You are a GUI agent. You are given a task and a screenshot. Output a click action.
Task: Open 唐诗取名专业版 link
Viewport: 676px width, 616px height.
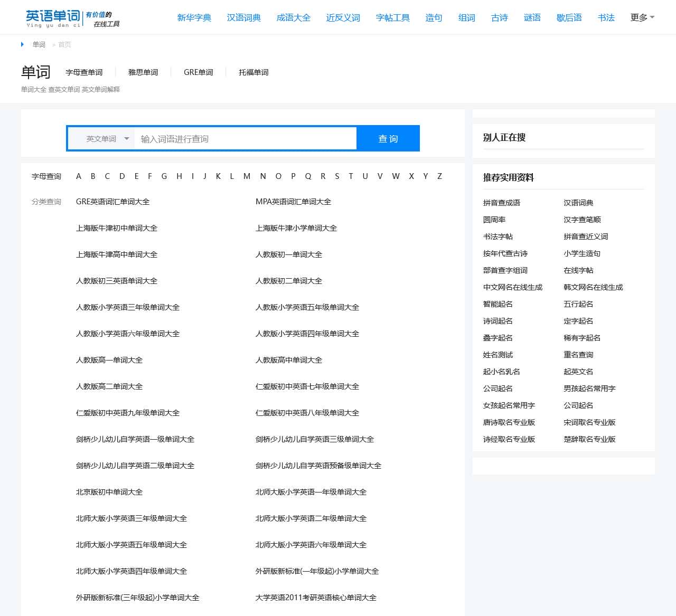click(x=509, y=422)
